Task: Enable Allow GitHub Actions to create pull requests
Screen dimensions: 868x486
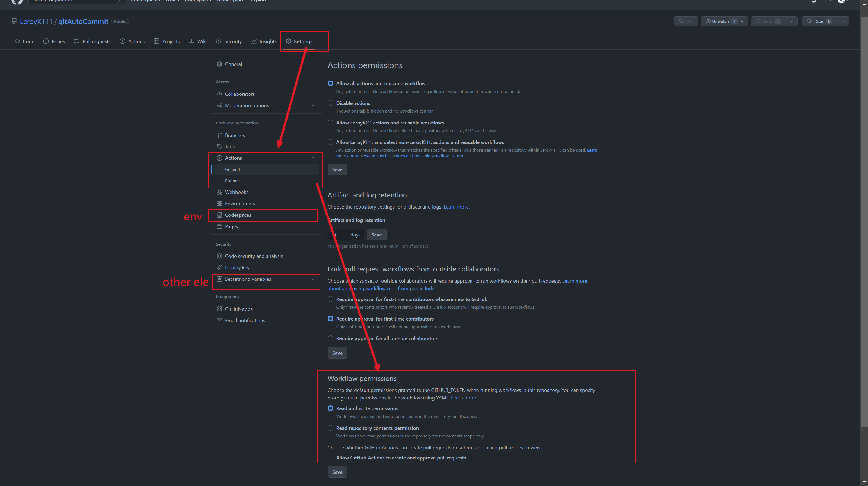Action: pyautogui.click(x=330, y=457)
